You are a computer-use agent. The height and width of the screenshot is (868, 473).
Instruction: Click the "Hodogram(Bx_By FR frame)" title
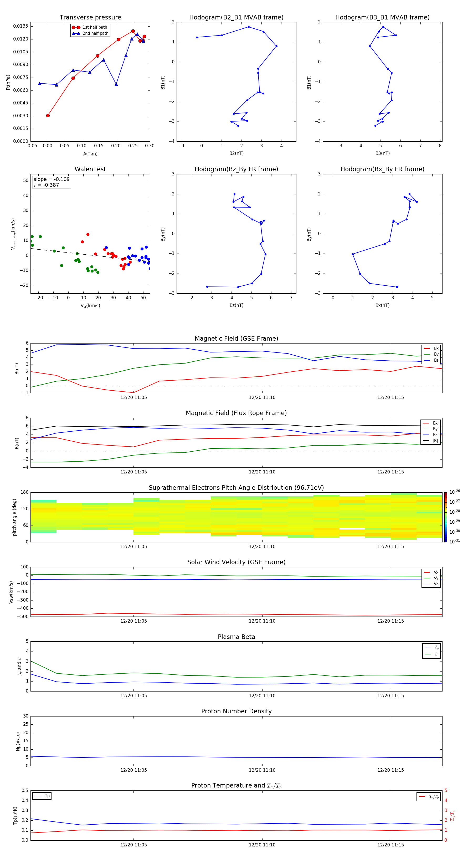pos(382,169)
